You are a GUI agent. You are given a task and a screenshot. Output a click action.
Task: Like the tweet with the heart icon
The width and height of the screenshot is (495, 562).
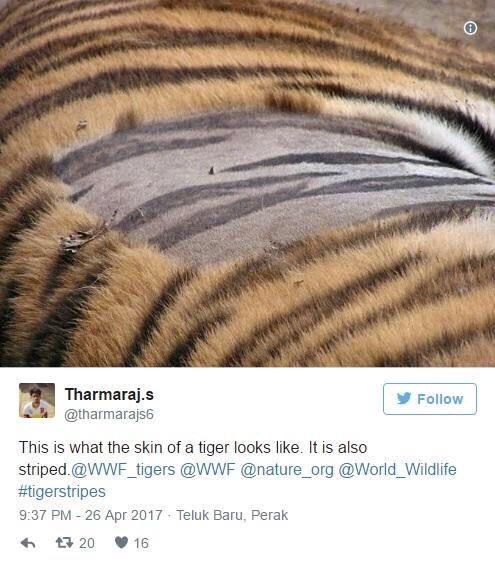[x=121, y=543]
